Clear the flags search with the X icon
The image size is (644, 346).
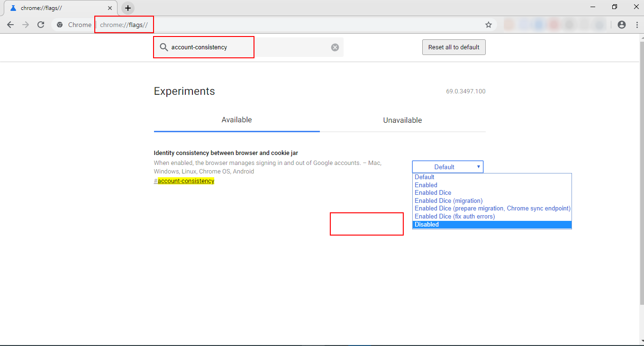pos(335,47)
